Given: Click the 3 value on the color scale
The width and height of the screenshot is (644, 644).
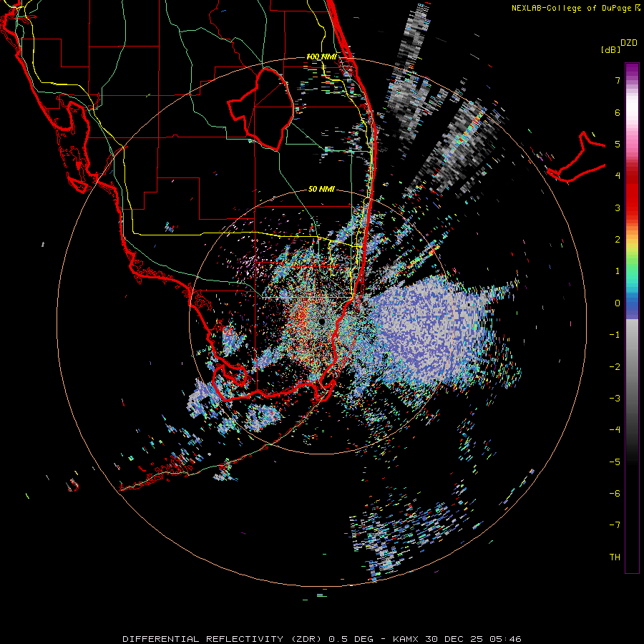Looking at the screenshot, I should click(x=617, y=208).
